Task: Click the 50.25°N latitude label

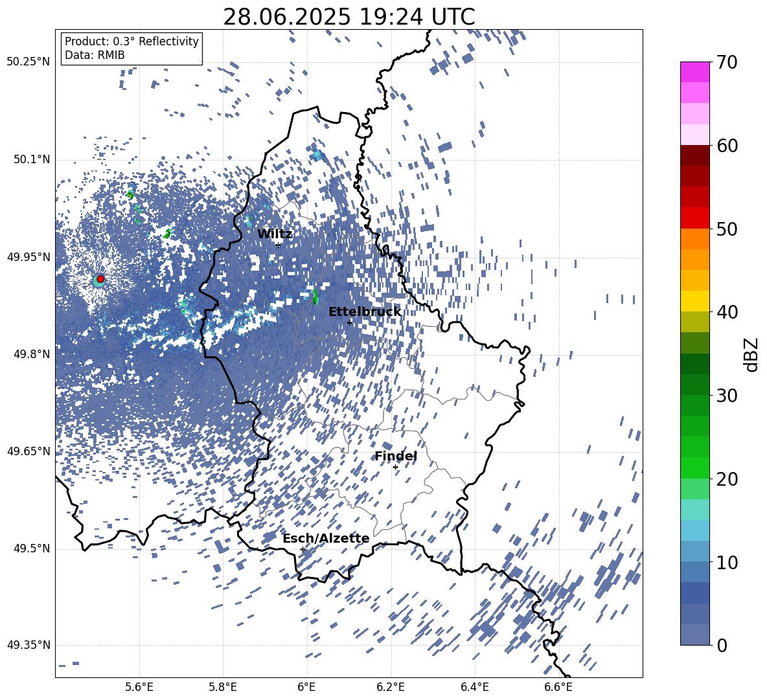Action: [x=29, y=62]
